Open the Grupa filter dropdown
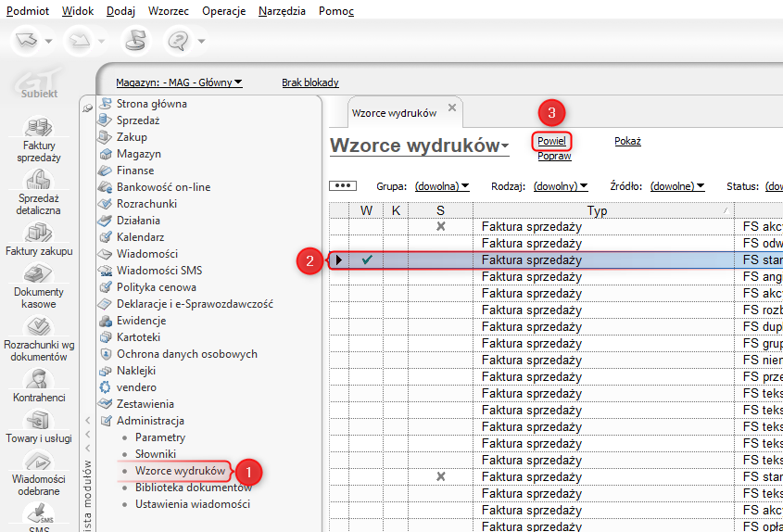Image resolution: width=783 pixels, height=532 pixels. click(x=441, y=186)
